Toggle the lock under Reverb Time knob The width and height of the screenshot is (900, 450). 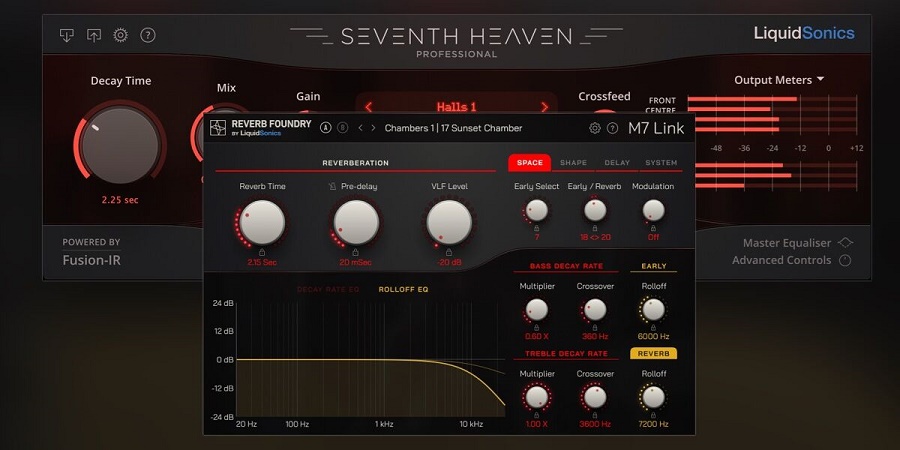(261, 253)
